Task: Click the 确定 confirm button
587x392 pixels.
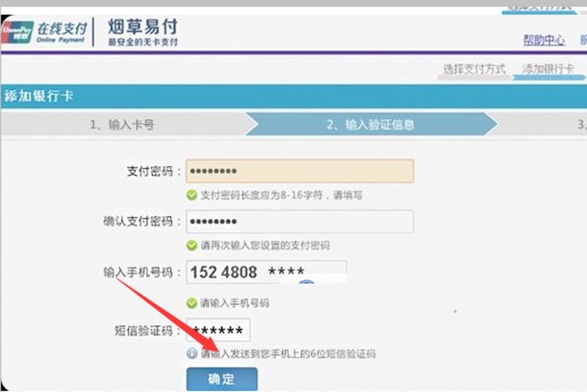Action: click(x=222, y=379)
